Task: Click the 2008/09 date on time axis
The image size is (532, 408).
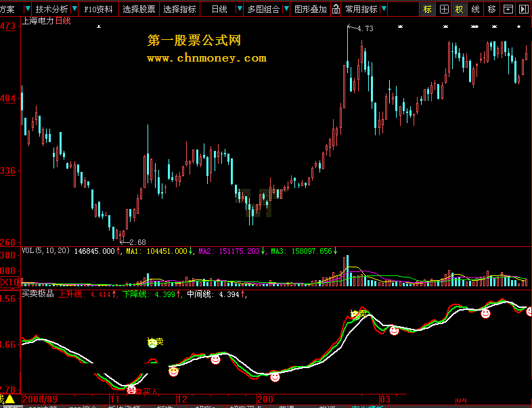Action: [40, 399]
